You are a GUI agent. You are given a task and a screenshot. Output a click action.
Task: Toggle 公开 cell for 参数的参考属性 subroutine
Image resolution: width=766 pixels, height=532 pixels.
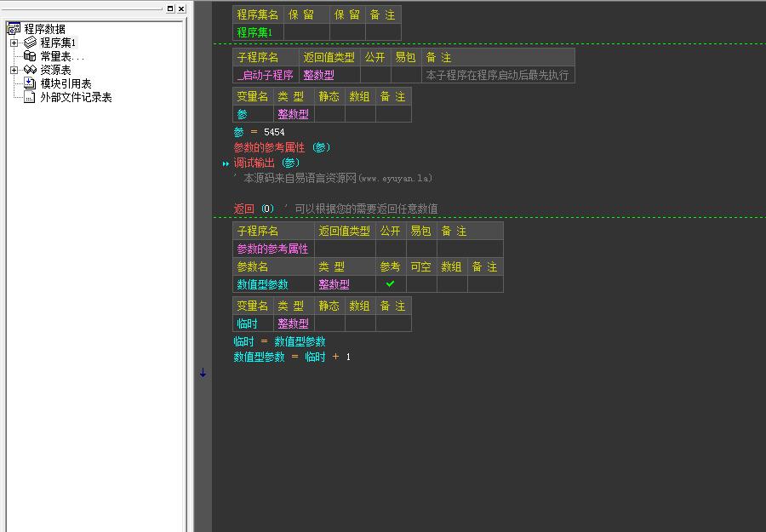[x=391, y=249]
